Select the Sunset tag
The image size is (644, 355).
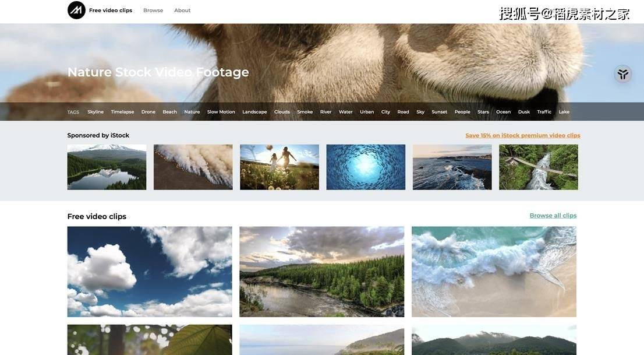[439, 112]
